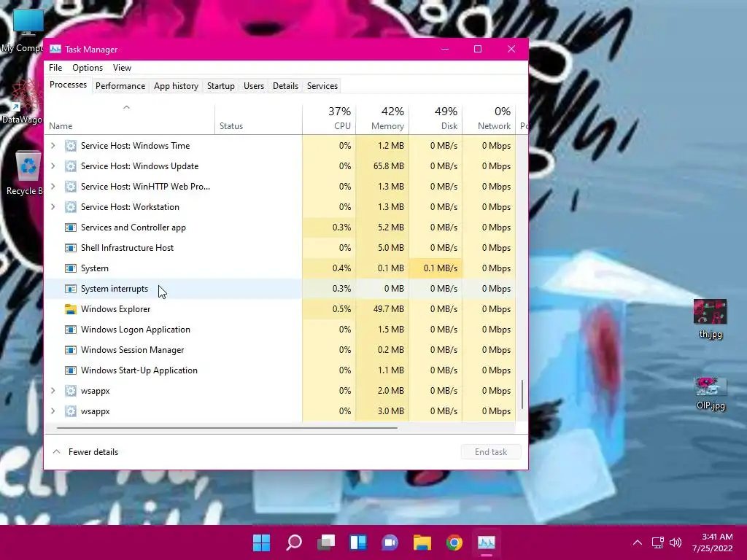Open the File menu
747x560 pixels.
[55, 68]
